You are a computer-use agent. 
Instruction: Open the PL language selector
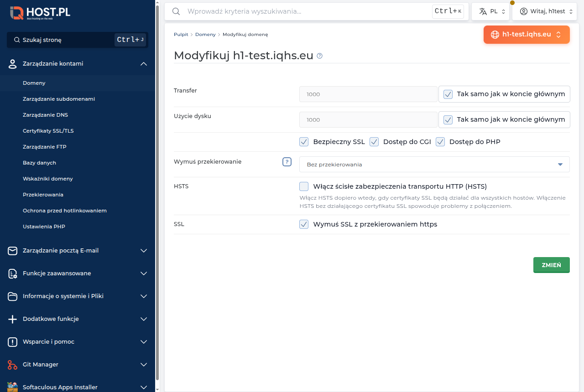490,11
